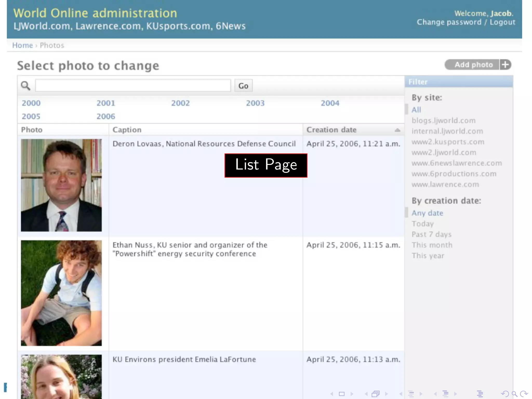Filter by www.lawrence.com site
This screenshot has width=532, height=399.
(x=445, y=184)
